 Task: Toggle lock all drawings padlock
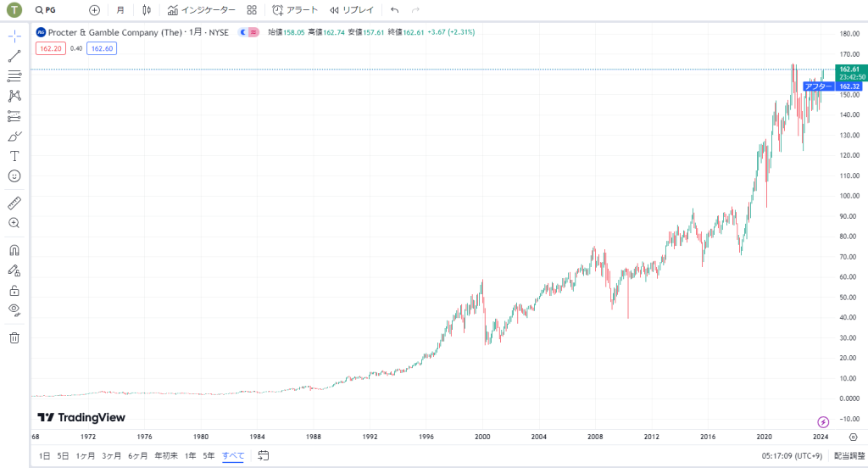tap(14, 291)
